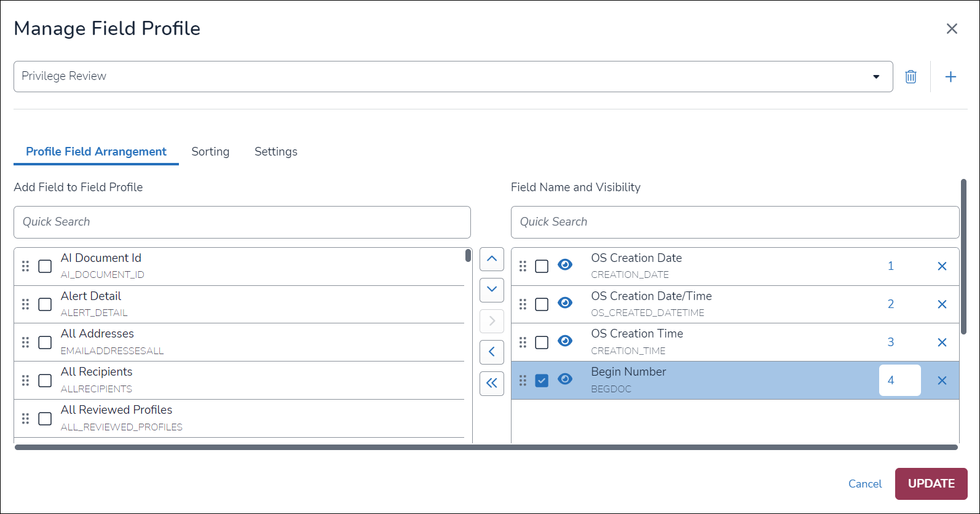Check the All Addresses checkbox
Viewport: 980px width, 514px height.
coord(45,342)
